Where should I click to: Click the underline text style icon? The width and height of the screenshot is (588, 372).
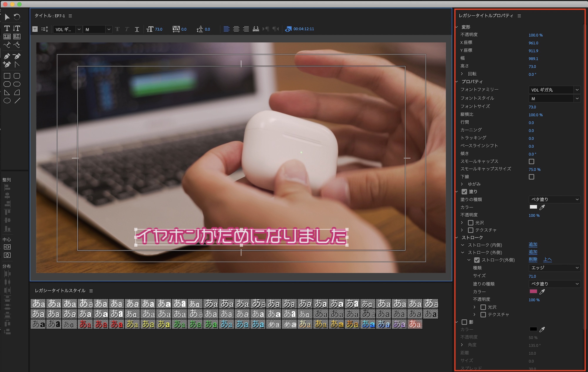[x=137, y=29]
